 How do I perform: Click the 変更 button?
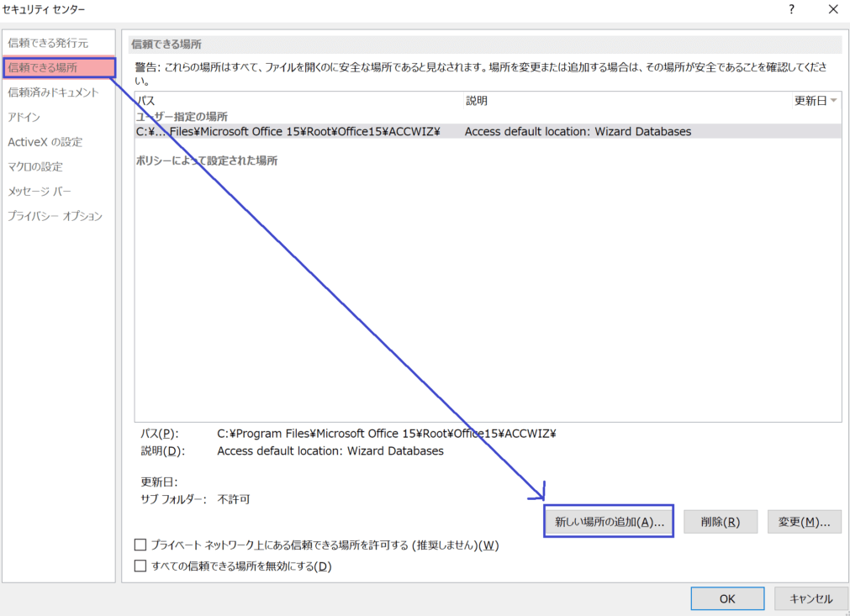click(804, 522)
